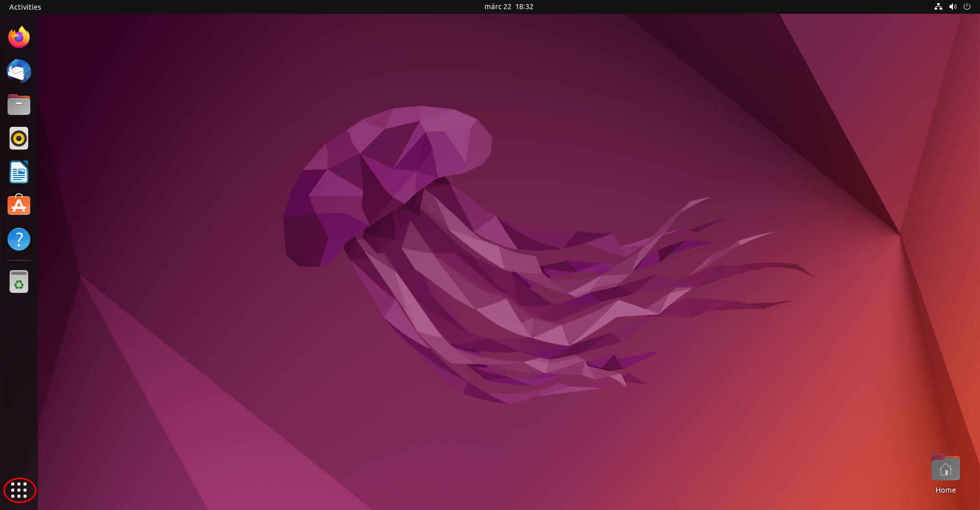Screen dimensions: 980x510
Task: Show Applications grid button
Action: pyautogui.click(x=19, y=490)
